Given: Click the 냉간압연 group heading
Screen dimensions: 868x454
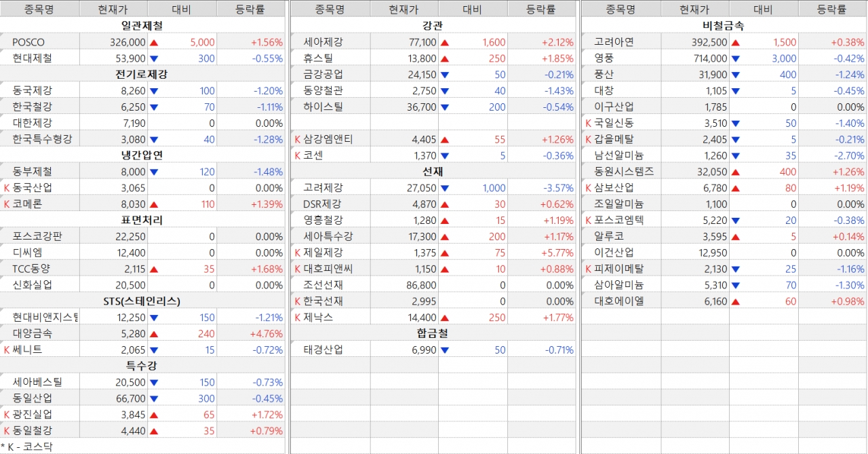Looking at the screenshot, I should (142, 155).
